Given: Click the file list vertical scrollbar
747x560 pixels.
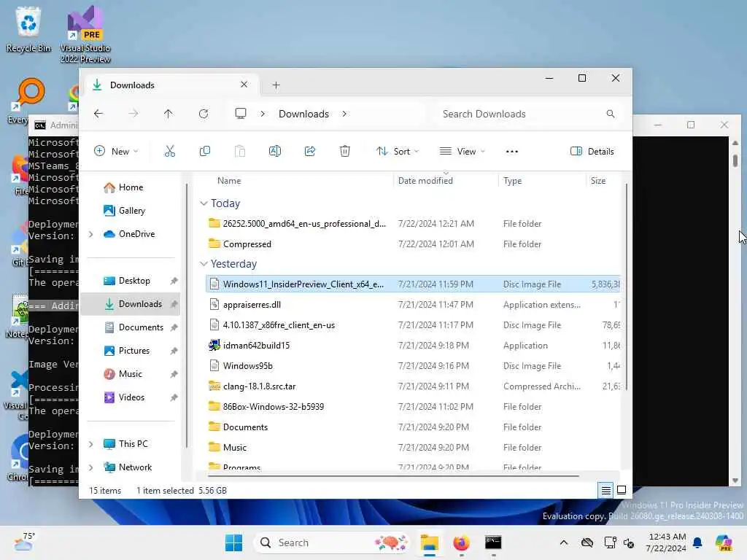Looking at the screenshot, I should [626, 287].
